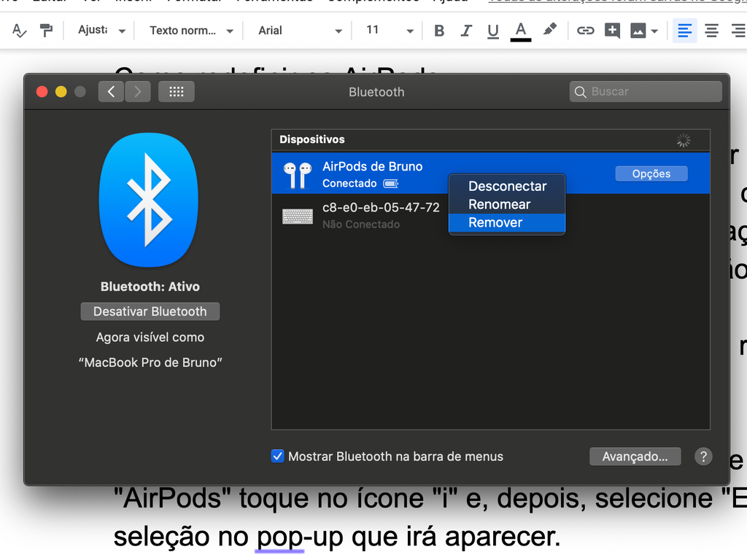This screenshot has height=560, width=747.
Task: Click the 'MacBook Pro de Bruno' name text
Action: pos(150,362)
